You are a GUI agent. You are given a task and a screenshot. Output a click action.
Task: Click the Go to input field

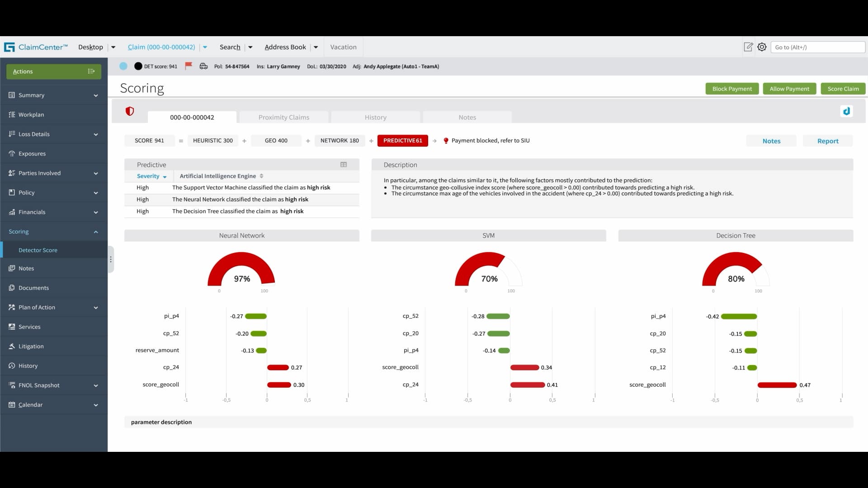tap(817, 47)
